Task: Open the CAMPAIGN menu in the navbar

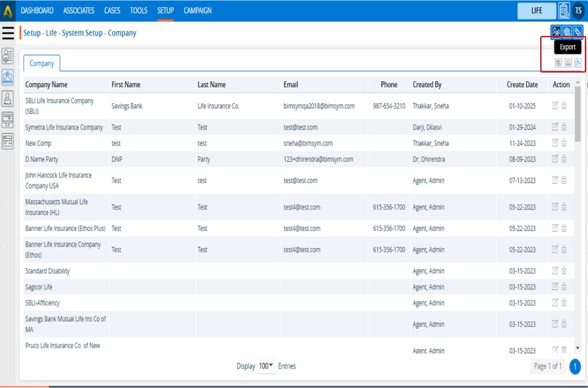Action: point(197,11)
